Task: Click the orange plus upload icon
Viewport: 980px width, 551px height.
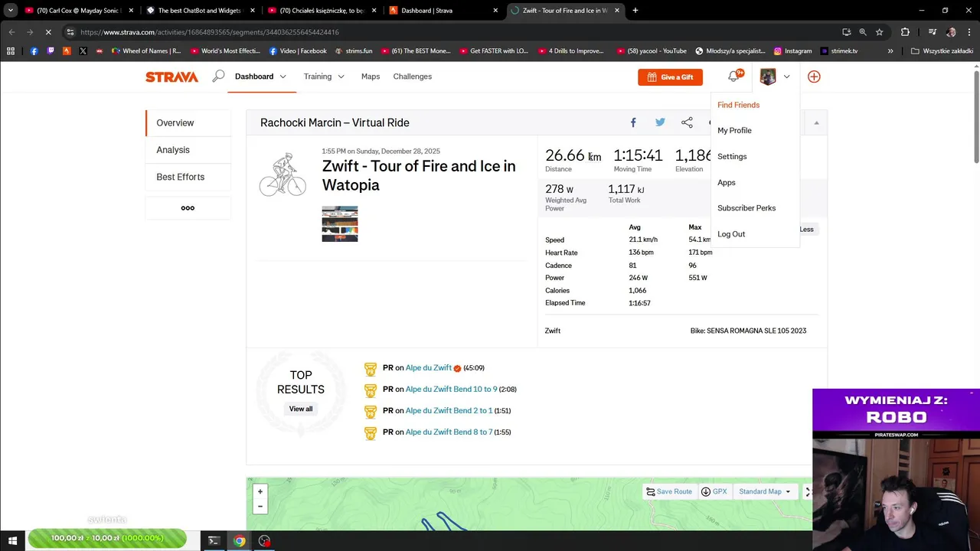Action: click(814, 77)
